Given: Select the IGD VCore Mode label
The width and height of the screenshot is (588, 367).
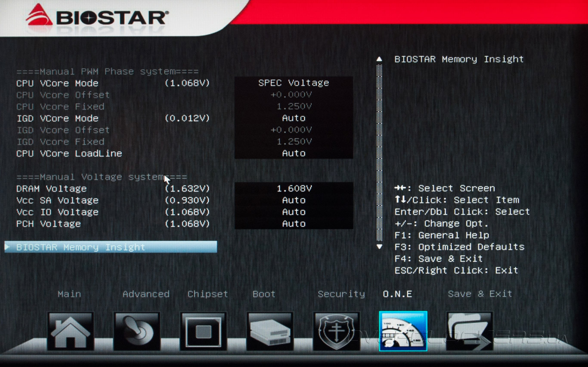Looking at the screenshot, I should click(57, 118).
